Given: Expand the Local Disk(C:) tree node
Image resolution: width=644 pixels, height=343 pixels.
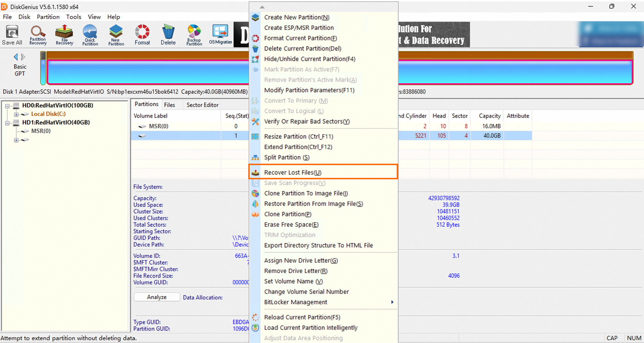Looking at the screenshot, I should point(16,114).
